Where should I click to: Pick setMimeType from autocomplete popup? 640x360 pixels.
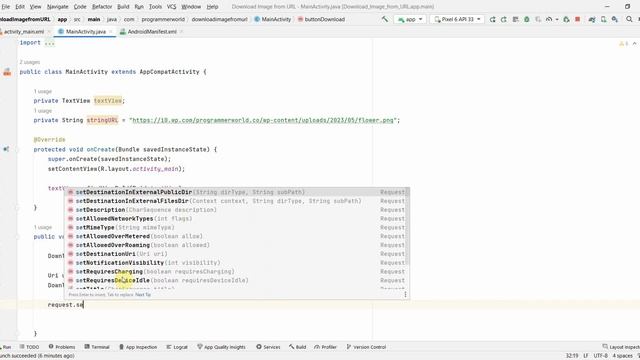pyautogui.click(x=237, y=227)
